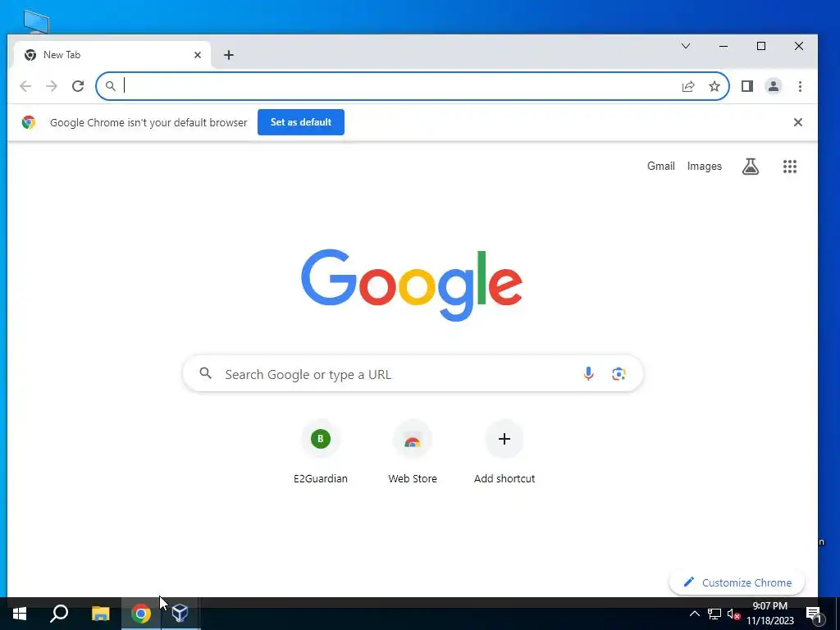
Task: Bookmark this tab with the star icon
Action: [714, 86]
